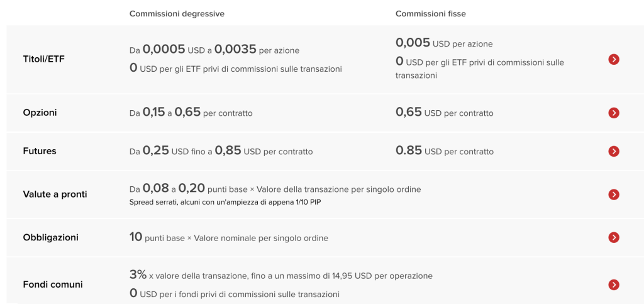Expand Valute a pronti with red arrow

[614, 194]
